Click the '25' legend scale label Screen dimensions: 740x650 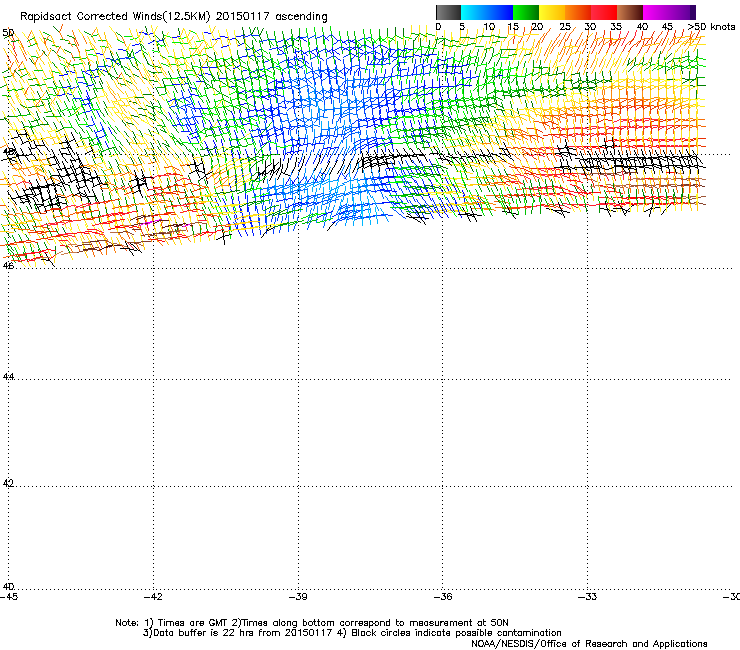(x=564, y=27)
